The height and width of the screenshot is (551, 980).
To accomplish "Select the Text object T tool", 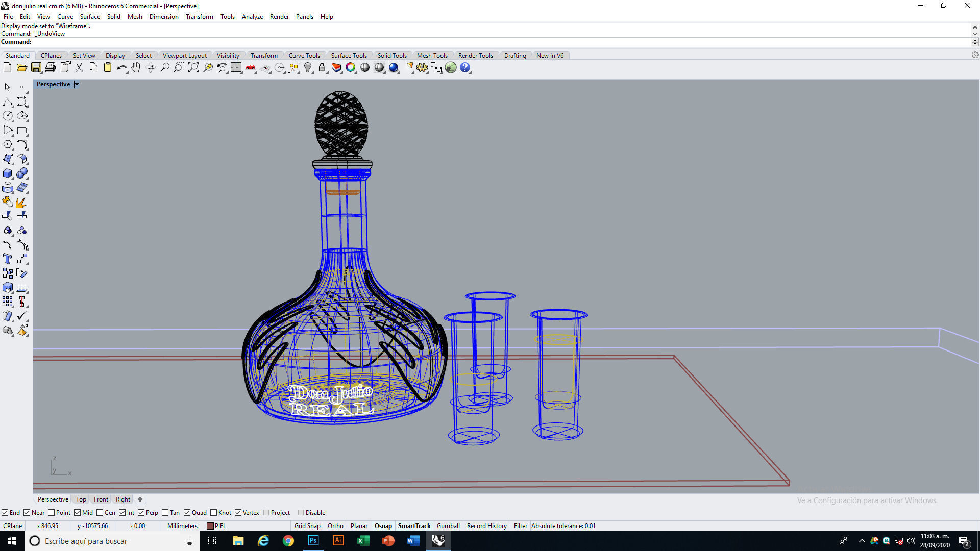I will 8,259.
